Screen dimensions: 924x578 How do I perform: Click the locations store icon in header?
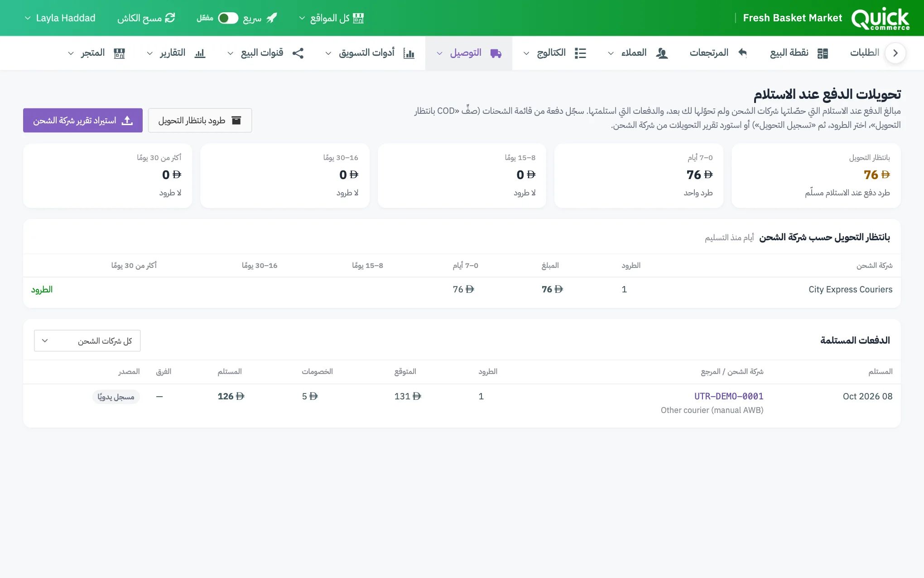(x=358, y=18)
